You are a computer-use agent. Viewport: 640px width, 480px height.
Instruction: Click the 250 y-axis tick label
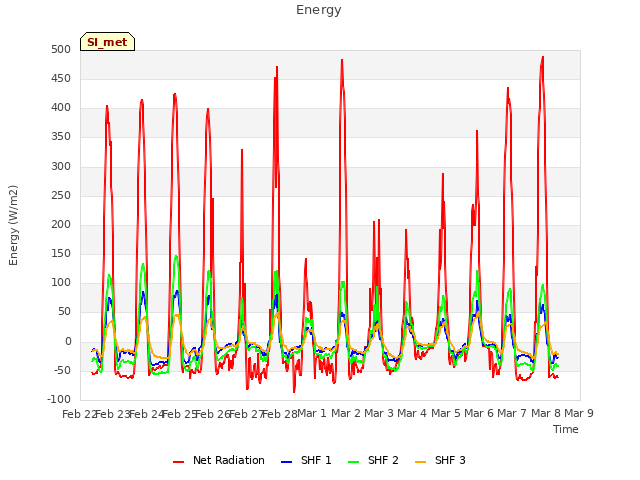pyautogui.click(x=61, y=196)
